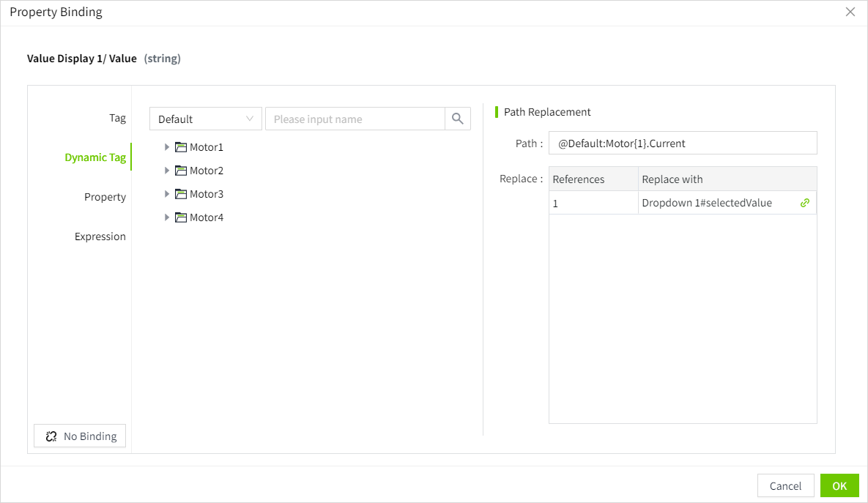Open the Default tag source dropdown
This screenshot has width=868, height=503.
coord(205,119)
